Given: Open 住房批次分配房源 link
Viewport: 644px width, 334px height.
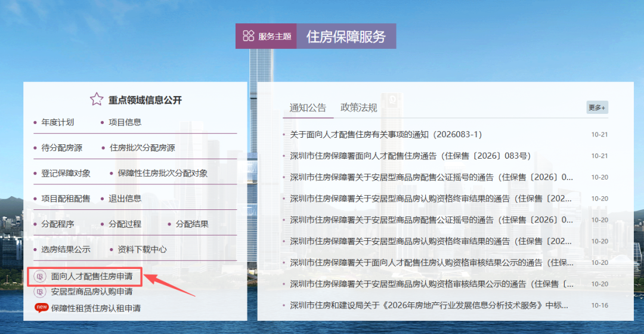Looking at the screenshot, I should [x=142, y=147].
